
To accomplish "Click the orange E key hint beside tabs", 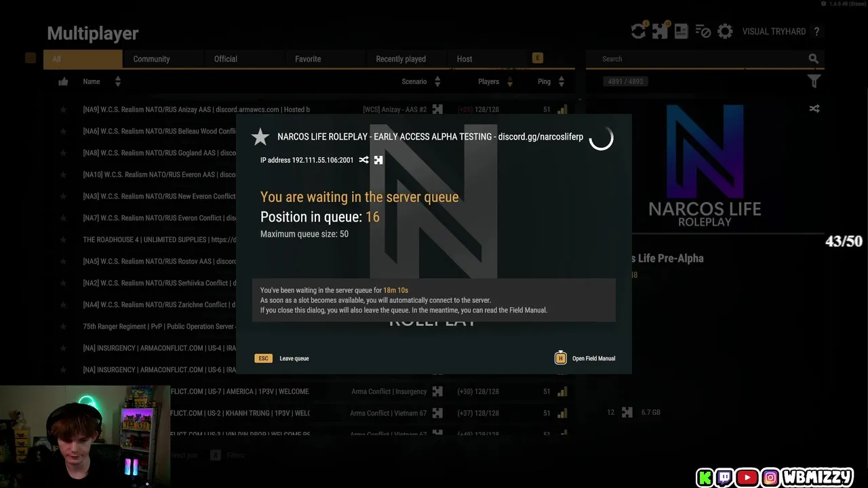I will [538, 58].
